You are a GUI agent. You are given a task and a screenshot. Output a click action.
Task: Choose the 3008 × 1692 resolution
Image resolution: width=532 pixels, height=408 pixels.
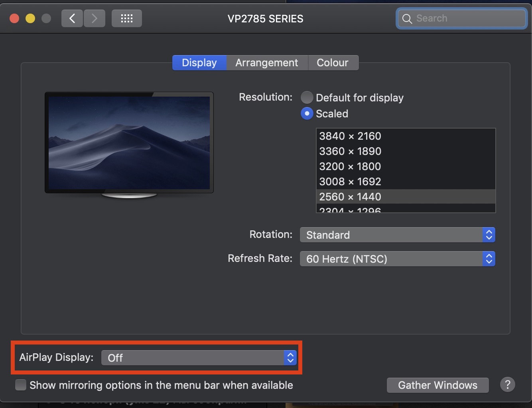pos(406,182)
